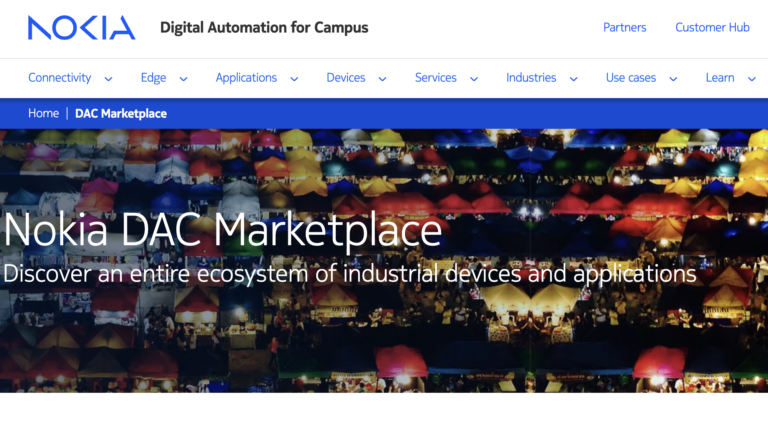This screenshot has width=768, height=443.
Task: Go to Home in the breadcrumb
Action: (43, 113)
